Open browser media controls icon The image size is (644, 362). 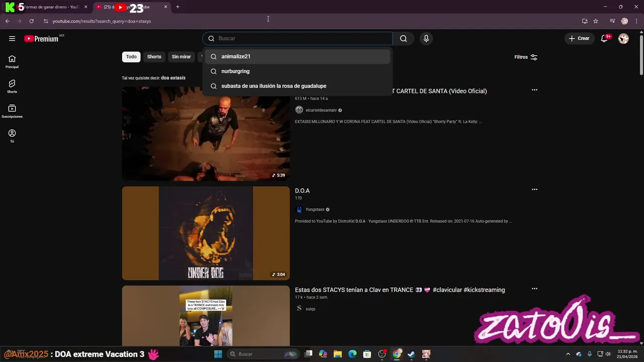(612, 21)
